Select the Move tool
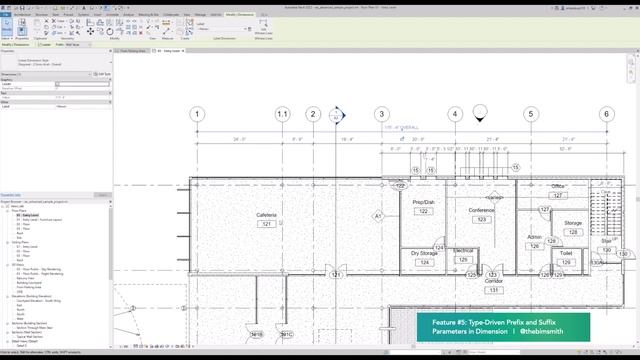This screenshot has width=640, height=360. point(90,31)
